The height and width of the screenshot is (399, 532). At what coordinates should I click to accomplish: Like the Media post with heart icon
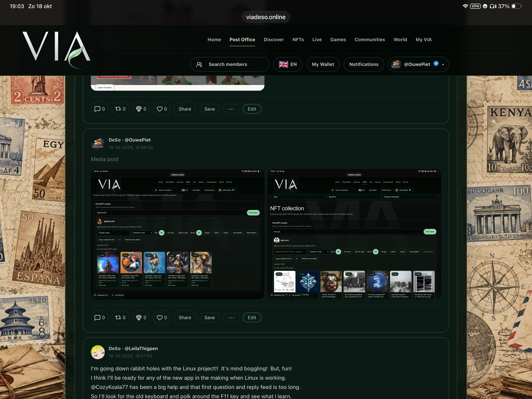point(162,317)
